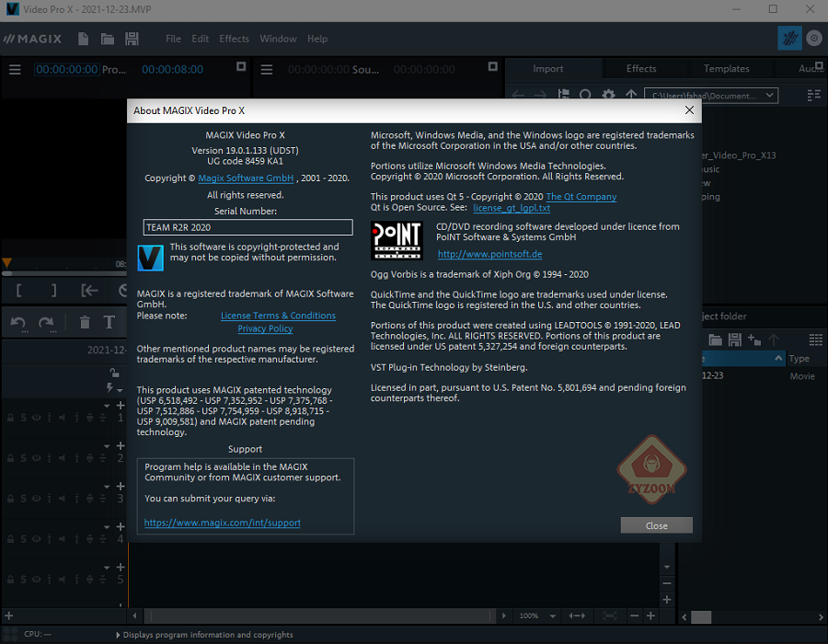The image size is (828, 644).
Task: Open lightning mouse mode dropdown
Action: tap(120, 391)
